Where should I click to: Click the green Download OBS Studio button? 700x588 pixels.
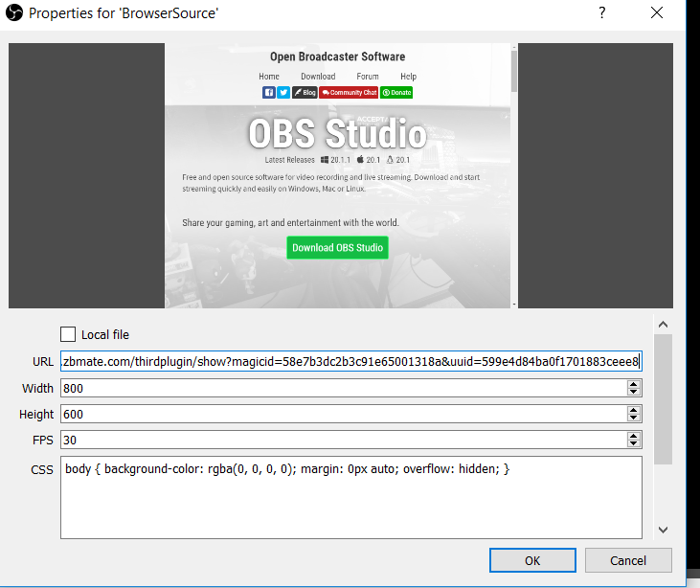pos(337,248)
